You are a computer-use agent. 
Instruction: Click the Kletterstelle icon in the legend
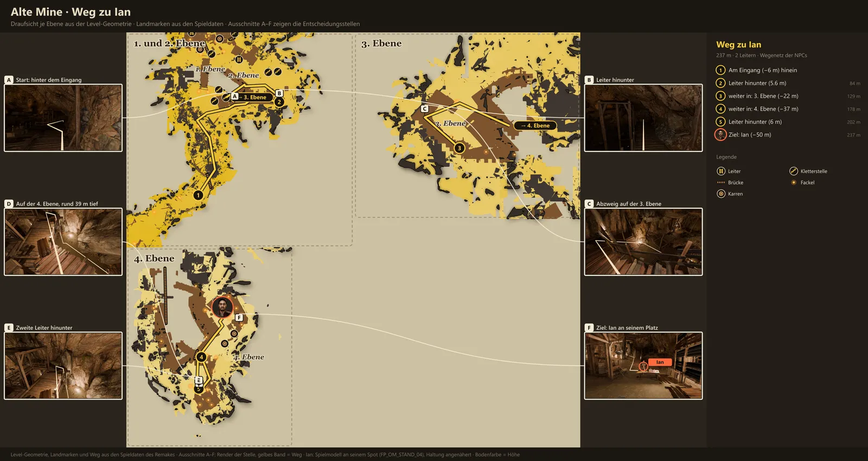pyautogui.click(x=794, y=171)
